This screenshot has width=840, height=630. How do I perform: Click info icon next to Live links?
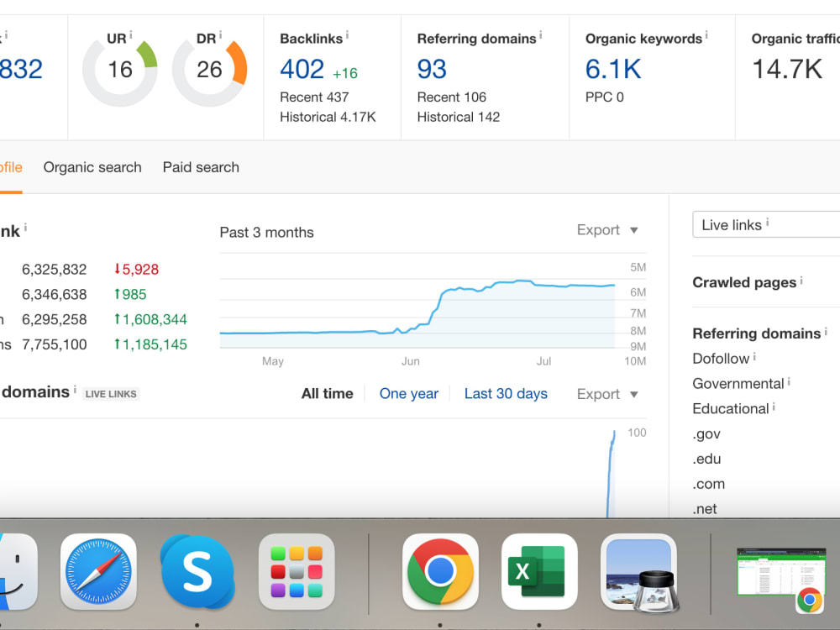point(768,222)
